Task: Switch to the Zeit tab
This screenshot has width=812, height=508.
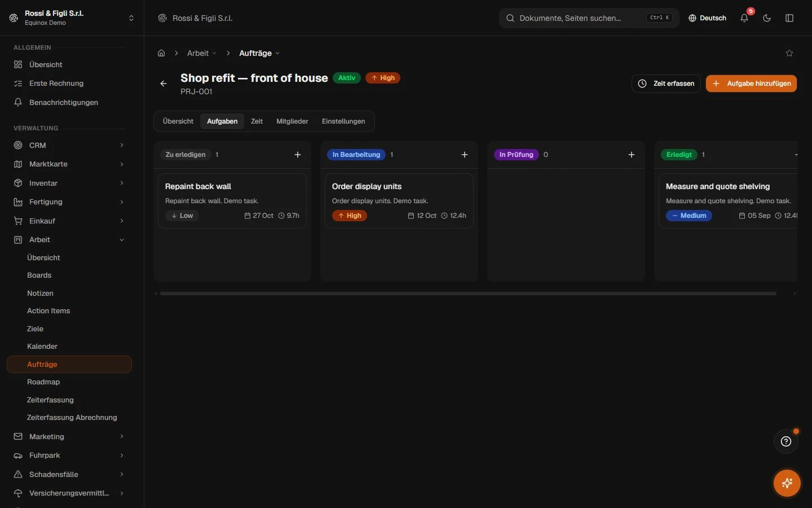Action: coord(257,121)
